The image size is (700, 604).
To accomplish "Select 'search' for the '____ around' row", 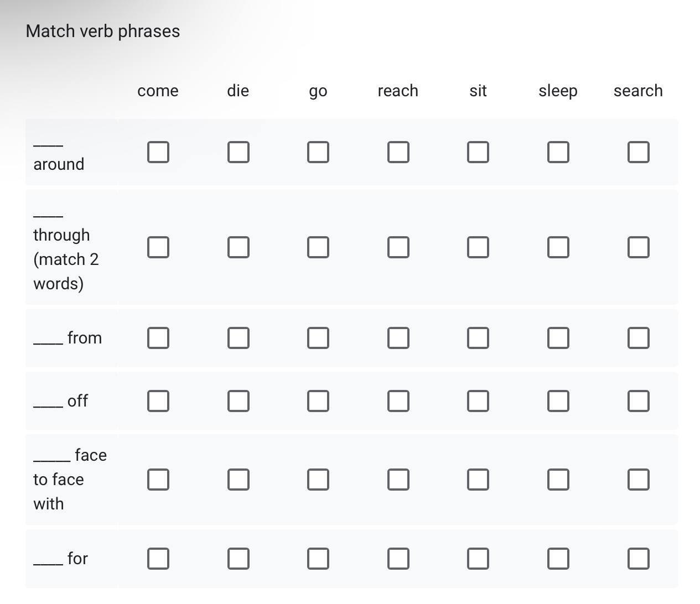I will point(638,152).
